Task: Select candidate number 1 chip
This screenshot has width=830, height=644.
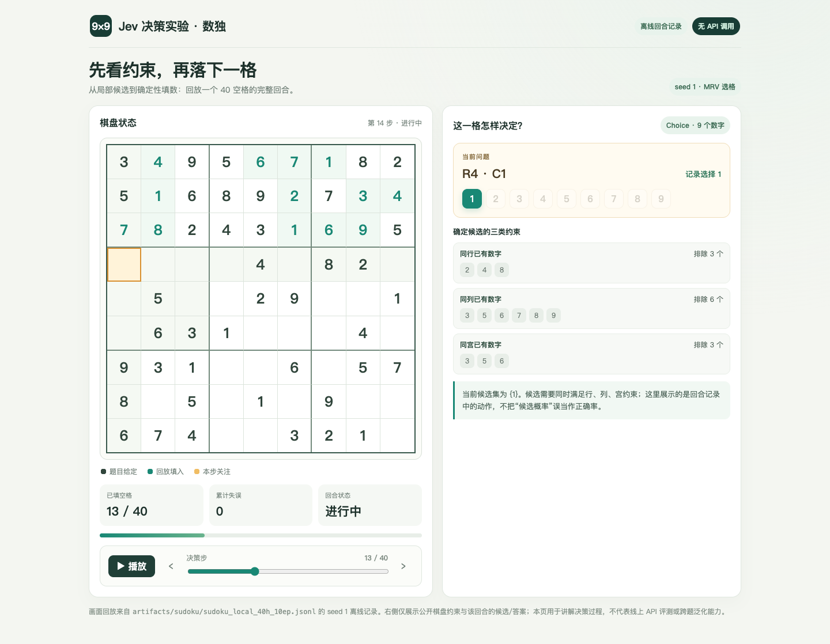Action: 472,199
